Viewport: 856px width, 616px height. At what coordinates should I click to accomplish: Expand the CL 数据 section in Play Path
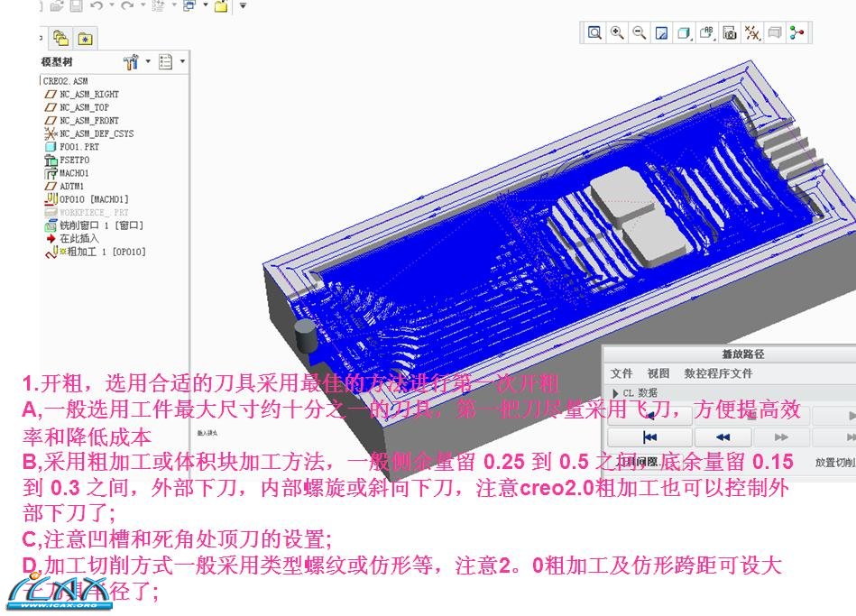pyautogui.click(x=616, y=392)
